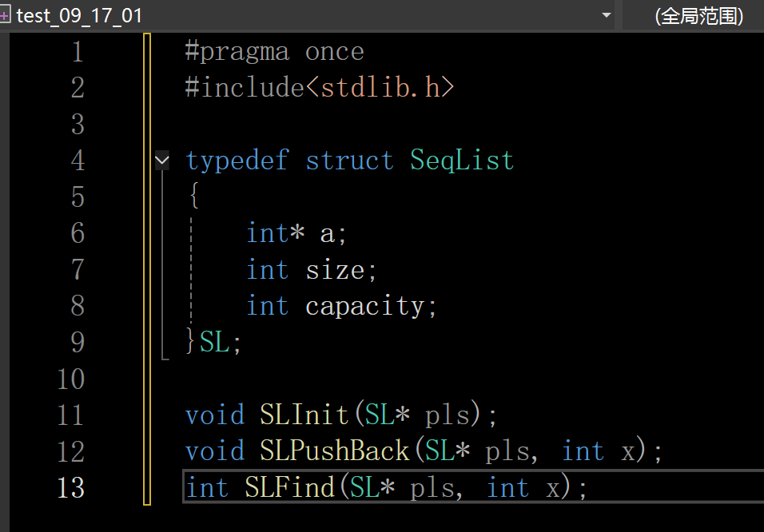Click the SLFind function name on line 13

coord(289,487)
